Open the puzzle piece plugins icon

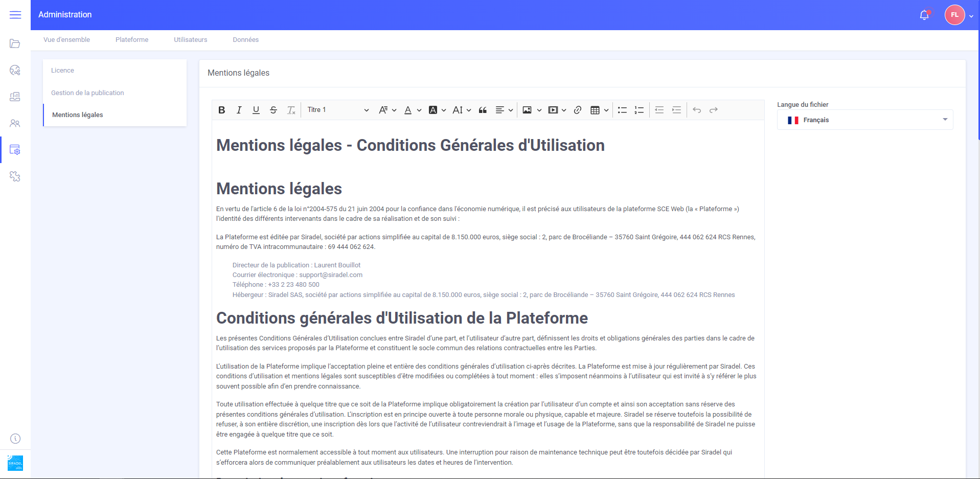click(x=15, y=176)
